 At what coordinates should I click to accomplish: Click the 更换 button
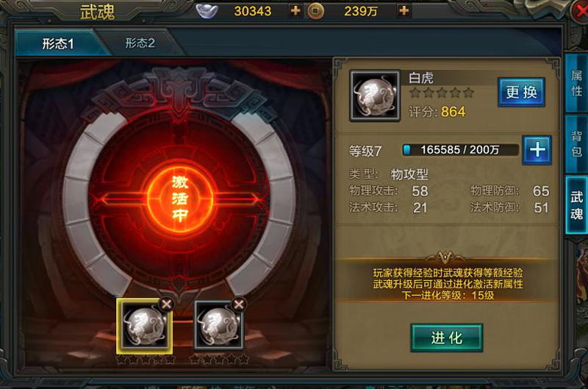[x=521, y=92]
